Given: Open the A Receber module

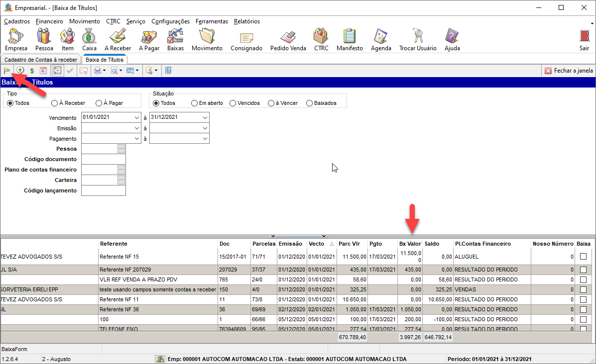Looking at the screenshot, I should [118, 39].
